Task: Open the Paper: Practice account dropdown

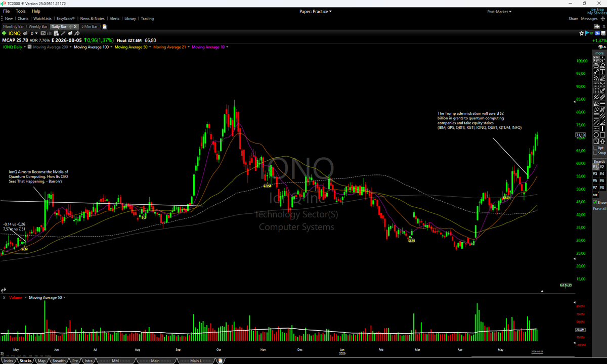Action: pos(316,11)
